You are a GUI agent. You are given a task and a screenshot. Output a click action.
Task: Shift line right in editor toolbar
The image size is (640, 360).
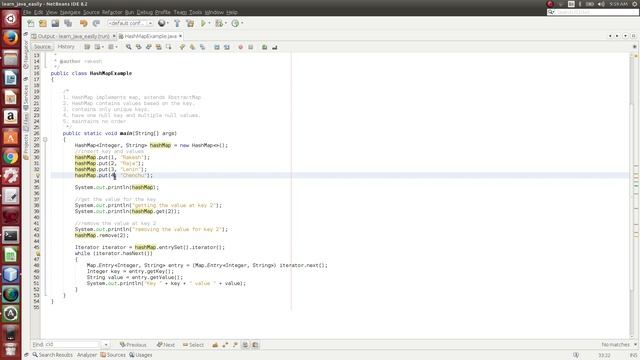click(227, 47)
